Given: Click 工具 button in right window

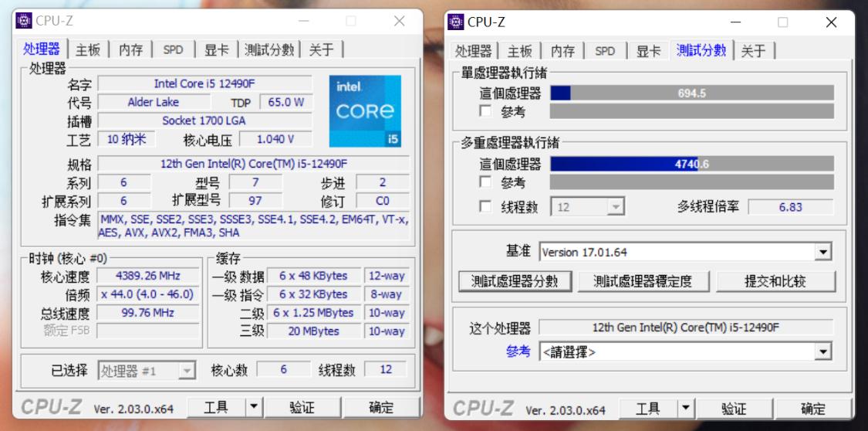Looking at the screenshot, I should (x=647, y=409).
